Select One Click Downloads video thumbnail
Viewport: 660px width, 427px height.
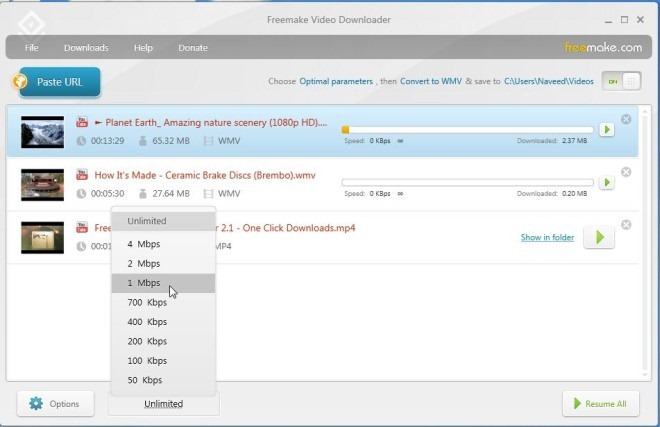[43, 238]
